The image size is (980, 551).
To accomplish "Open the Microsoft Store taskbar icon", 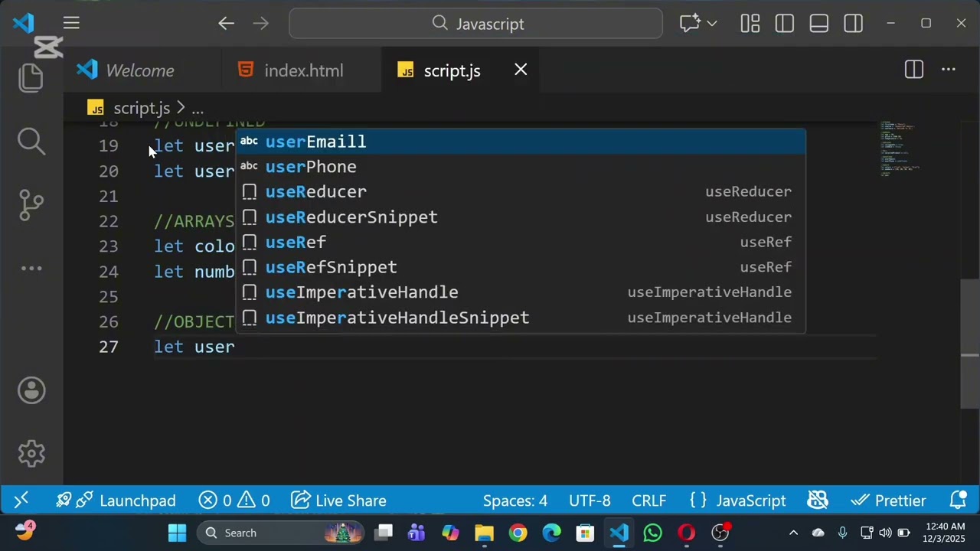I will pyautogui.click(x=585, y=533).
